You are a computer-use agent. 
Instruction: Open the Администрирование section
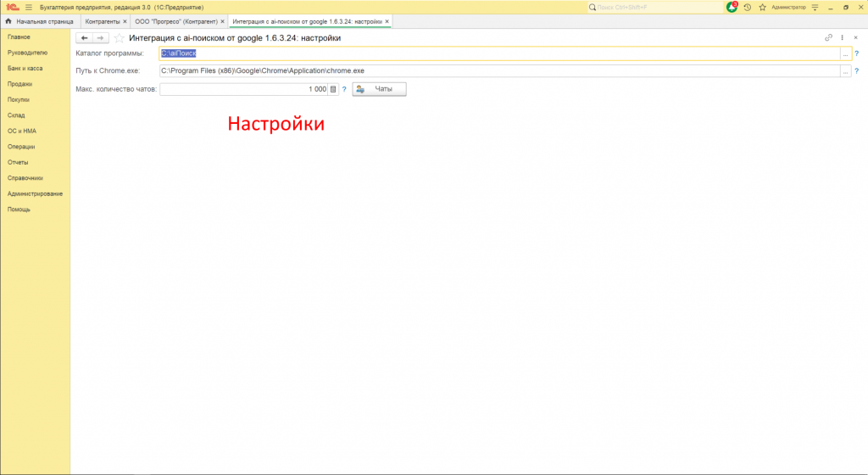point(35,193)
